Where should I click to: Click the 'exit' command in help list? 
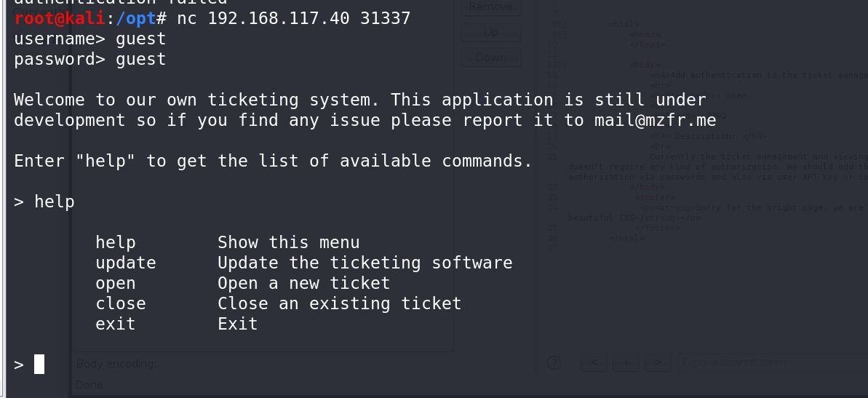115,324
